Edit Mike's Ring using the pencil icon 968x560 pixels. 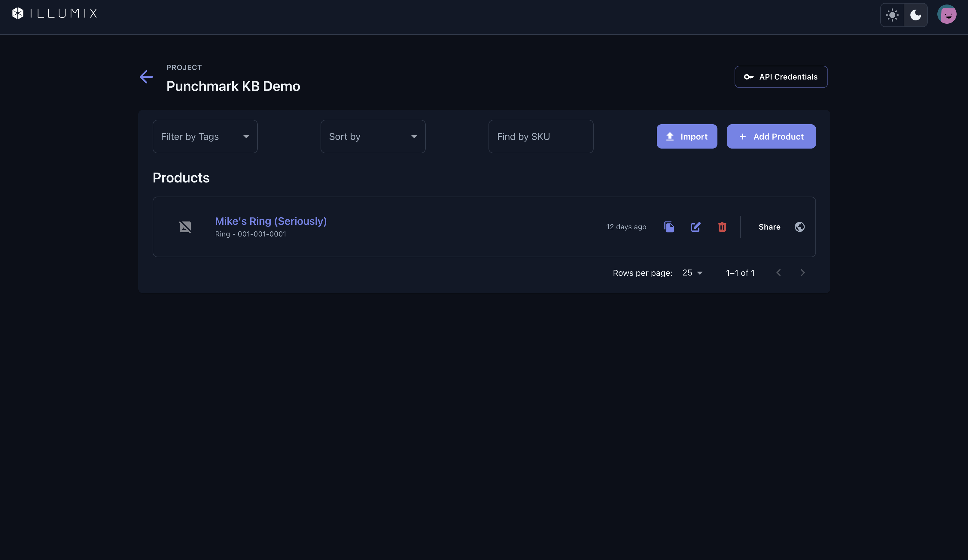695,227
